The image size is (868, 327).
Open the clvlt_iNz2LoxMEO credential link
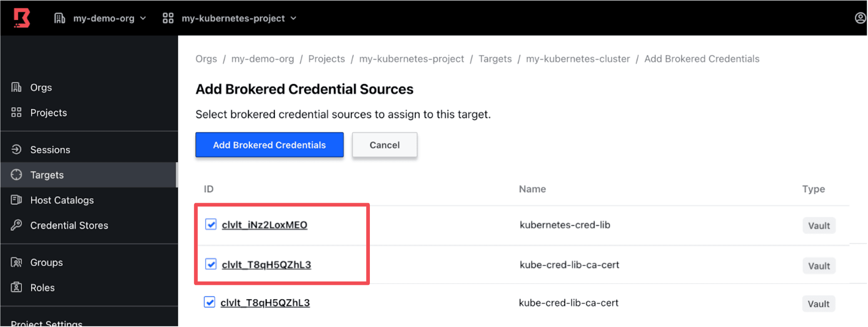(264, 225)
